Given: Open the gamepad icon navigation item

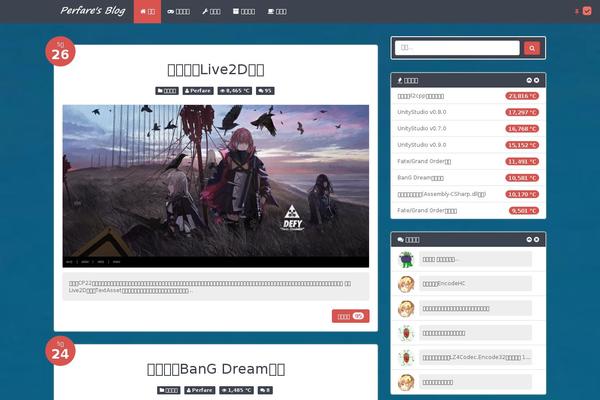Looking at the screenshot, I should [178, 11].
